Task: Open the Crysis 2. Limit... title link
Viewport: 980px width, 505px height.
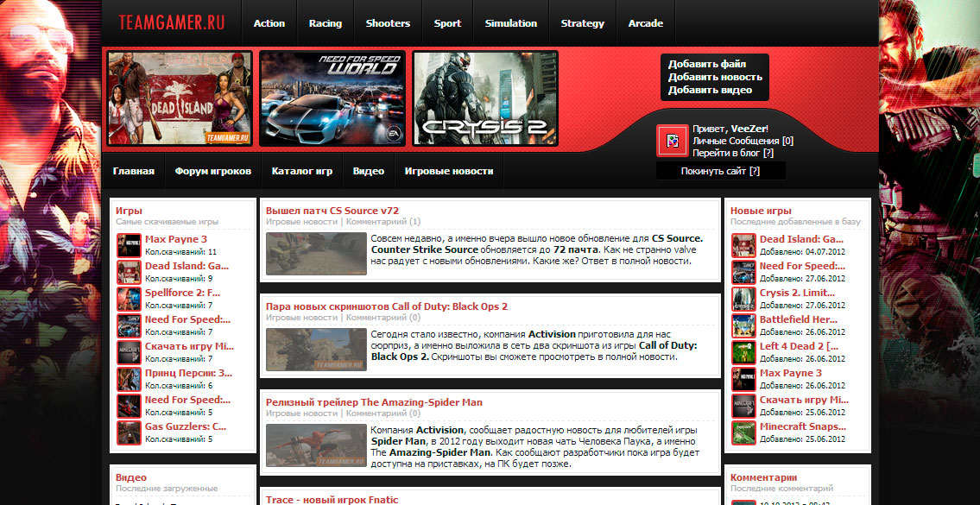Action: (x=797, y=294)
